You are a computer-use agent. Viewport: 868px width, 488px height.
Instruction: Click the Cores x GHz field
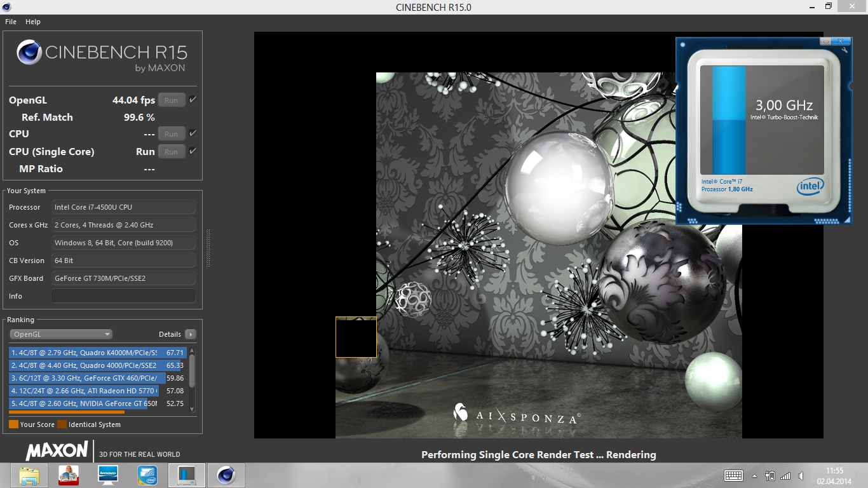click(x=123, y=225)
